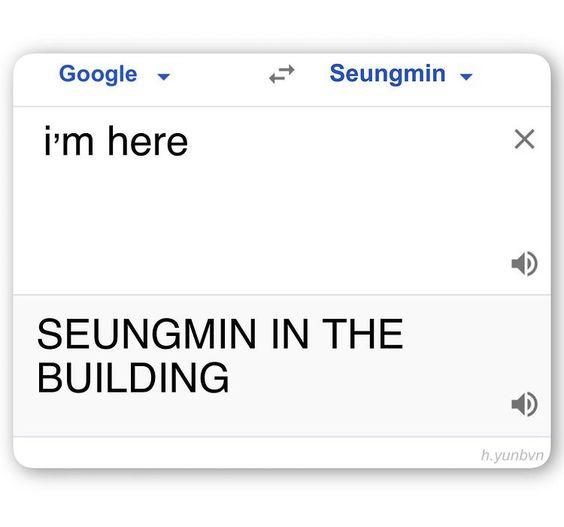Expand the arrow next to Seungmin
The height and width of the screenshot is (527, 564).
point(466,76)
